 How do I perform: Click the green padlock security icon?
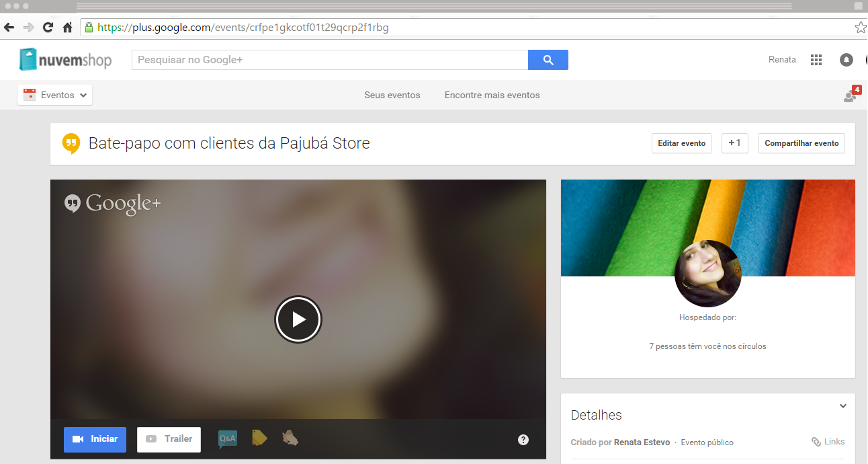point(89,28)
